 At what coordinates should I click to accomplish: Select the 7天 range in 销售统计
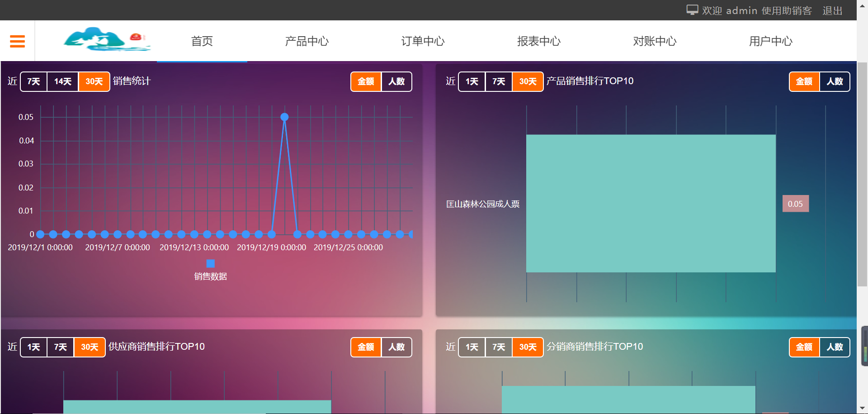(33, 81)
